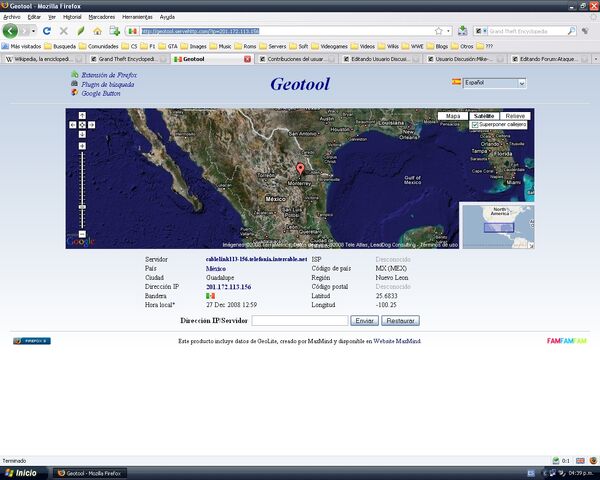Select the Geotool - Mozilla Firefox taskbar item
The image size is (600, 480).
[x=89, y=473]
